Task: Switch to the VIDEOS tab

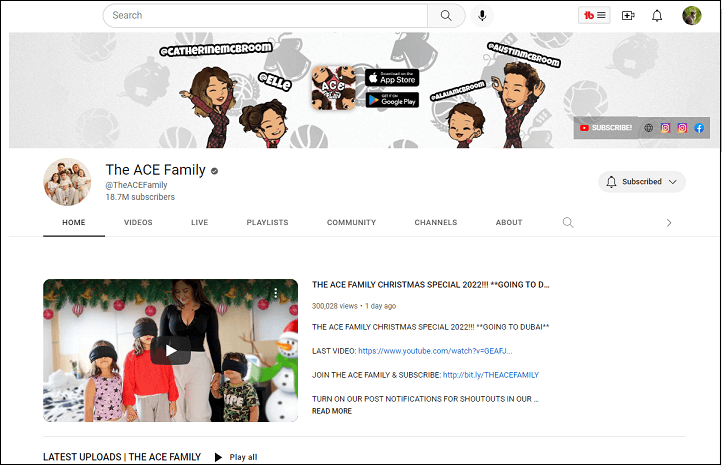Action: [138, 222]
